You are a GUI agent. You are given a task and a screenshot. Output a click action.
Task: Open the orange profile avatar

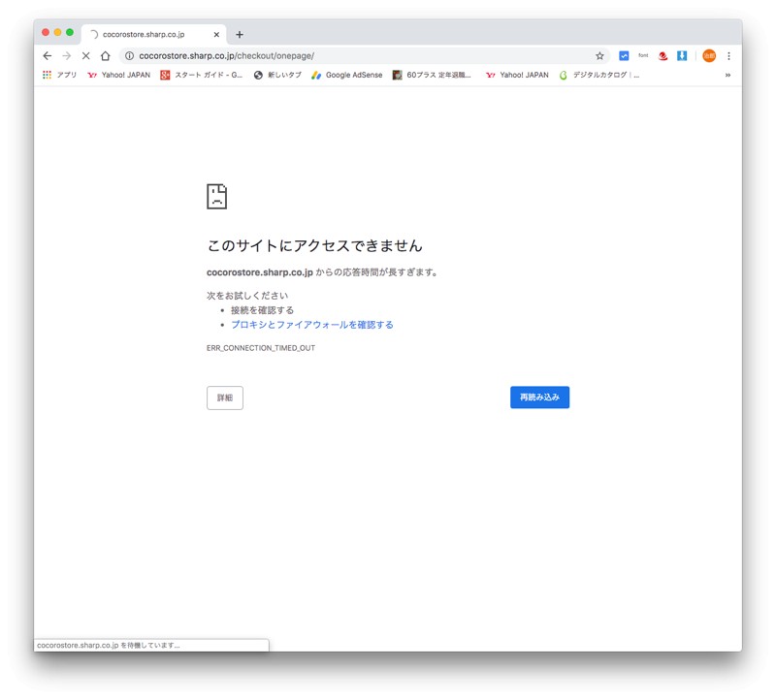[x=709, y=56]
